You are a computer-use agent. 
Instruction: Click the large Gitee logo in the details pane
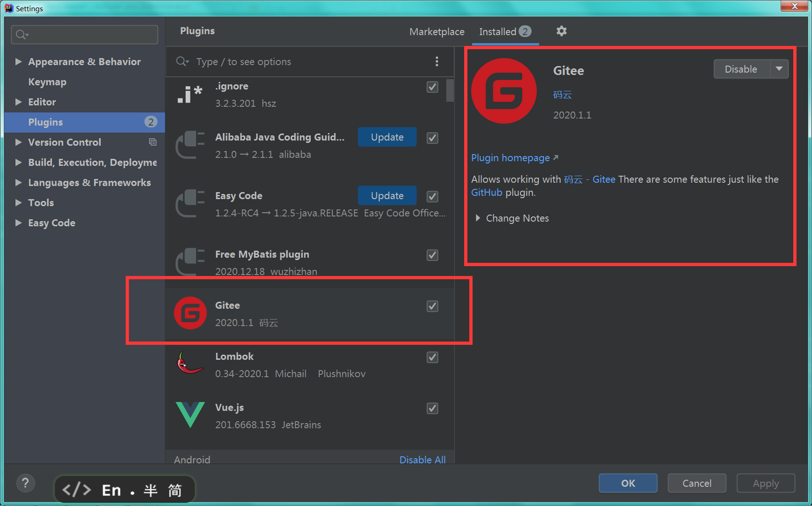click(x=504, y=91)
